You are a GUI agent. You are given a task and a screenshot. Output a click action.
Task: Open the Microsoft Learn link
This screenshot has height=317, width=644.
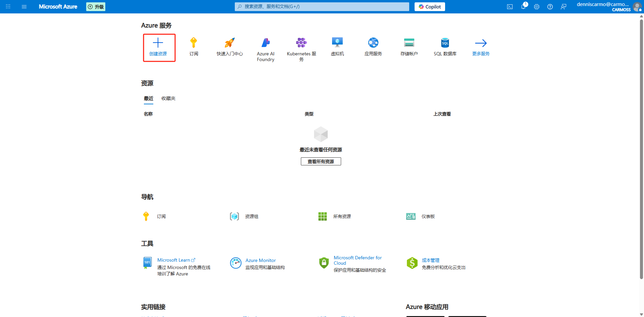click(174, 260)
